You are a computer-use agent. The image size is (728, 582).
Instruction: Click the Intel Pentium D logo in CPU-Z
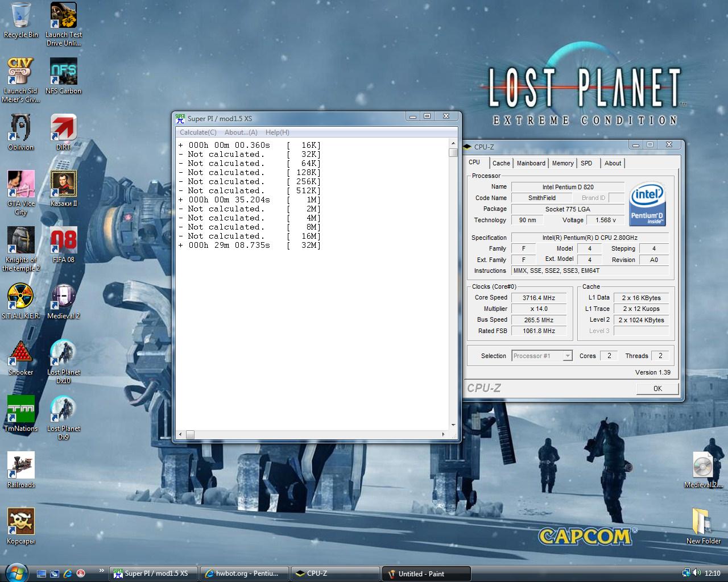coord(648,204)
